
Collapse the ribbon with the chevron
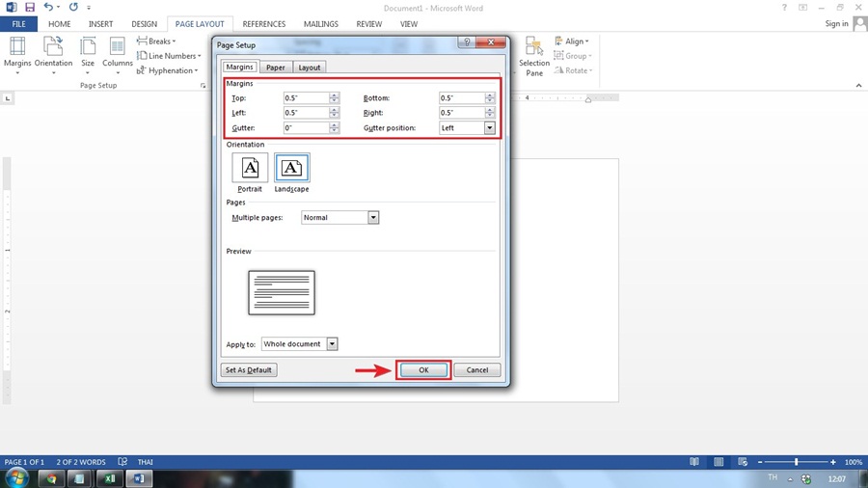858,85
